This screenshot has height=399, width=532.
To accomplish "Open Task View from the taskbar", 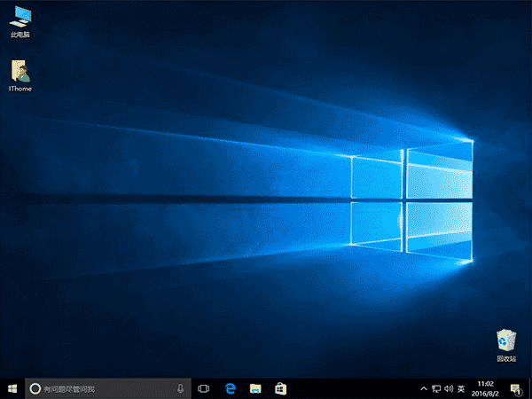I will pyautogui.click(x=203, y=388).
